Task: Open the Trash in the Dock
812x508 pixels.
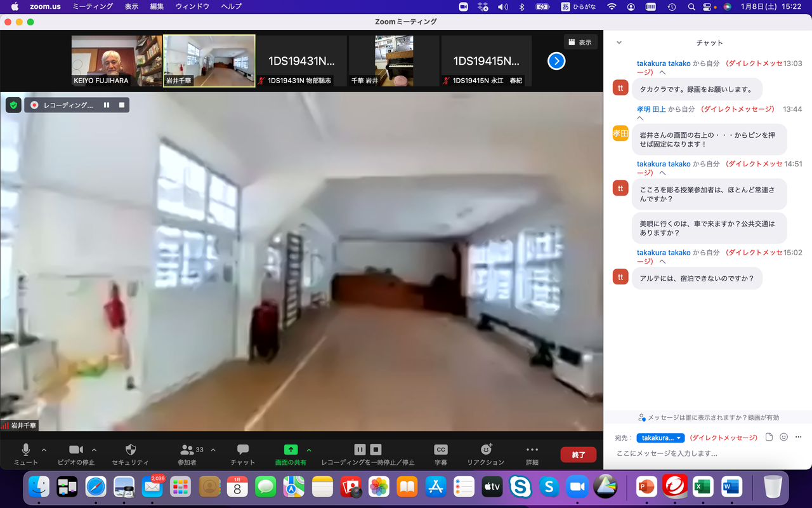Action: pos(773,487)
